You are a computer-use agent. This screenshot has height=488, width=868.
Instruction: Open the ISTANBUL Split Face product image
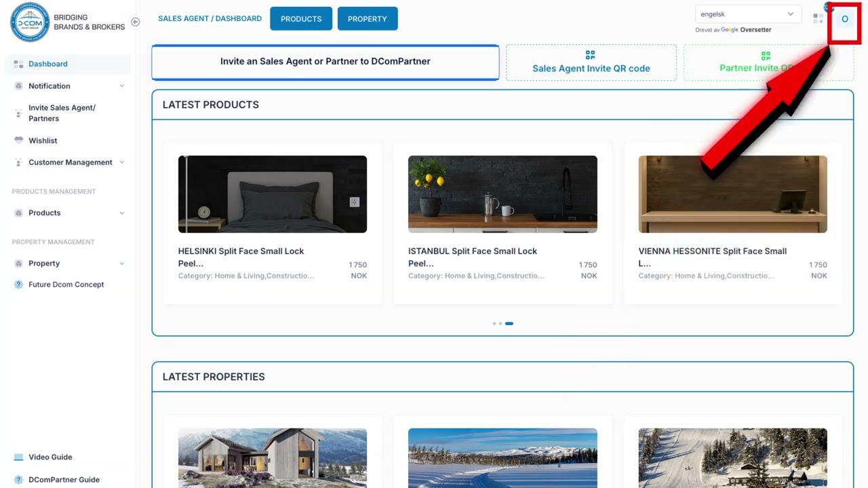point(502,195)
